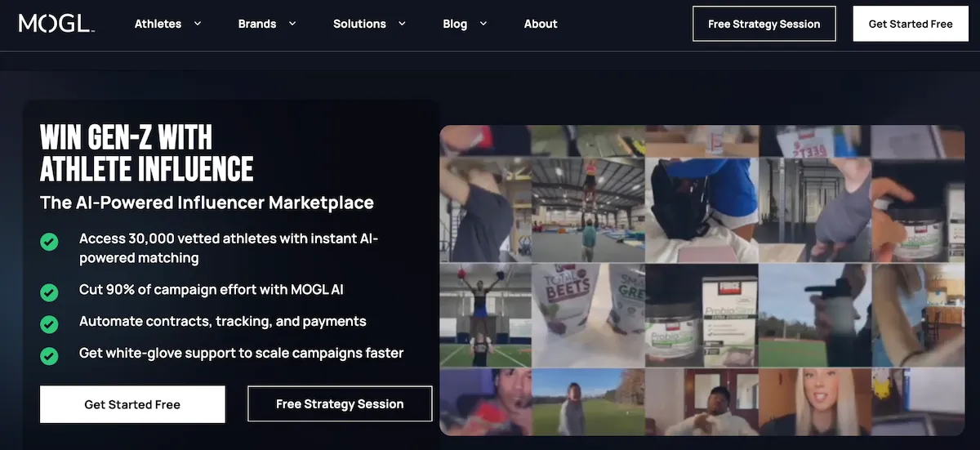Expand the Solutions dropdown chevron
980x450 pixels.
[402, 24]
